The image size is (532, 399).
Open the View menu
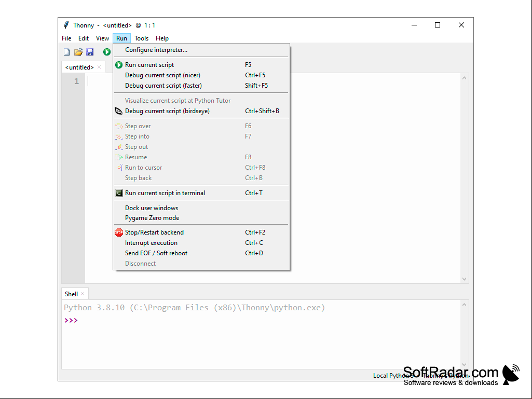point(102,38)
